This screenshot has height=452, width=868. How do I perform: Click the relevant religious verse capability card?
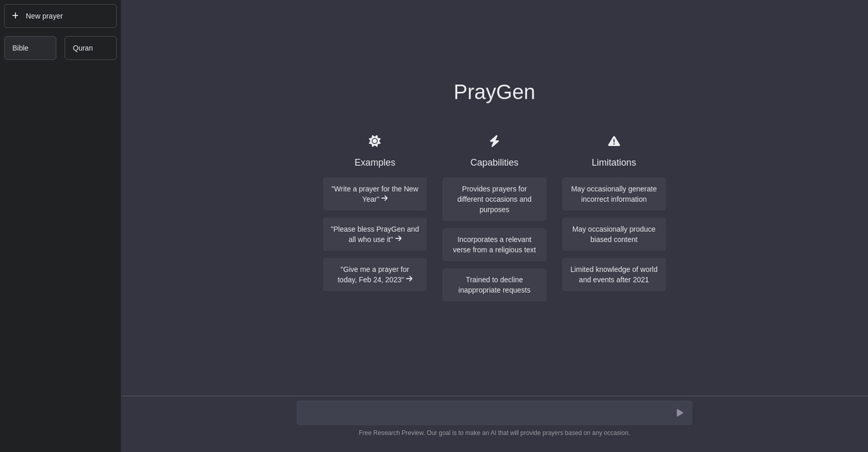pos(495,244)
